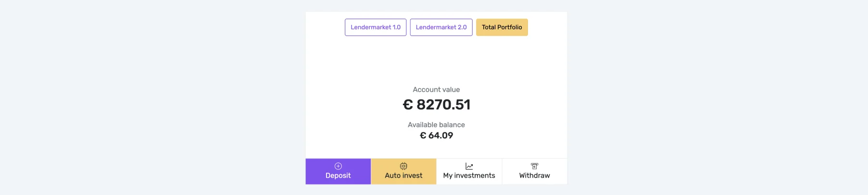Image resolution: width=868 pixels, height=195 pixels.
Task: Click the Account value label
Action: pos(436,90)
